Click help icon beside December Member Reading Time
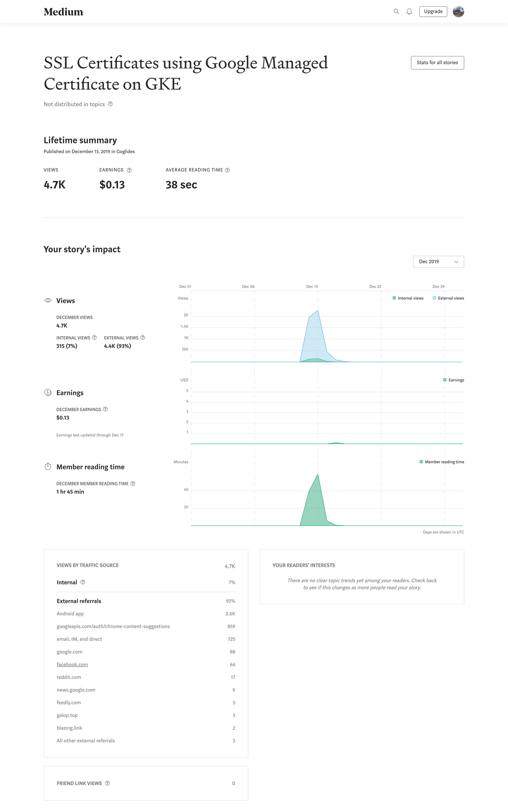Image resolution: width=508 pixels, height=812 pixels. [133, 483]
